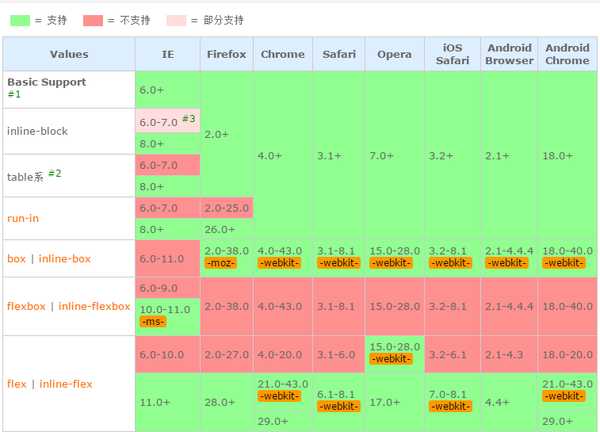The width and height of the screenshot is (600, 432).
Task: Click the inline-block row label
Action: (38, 131)
